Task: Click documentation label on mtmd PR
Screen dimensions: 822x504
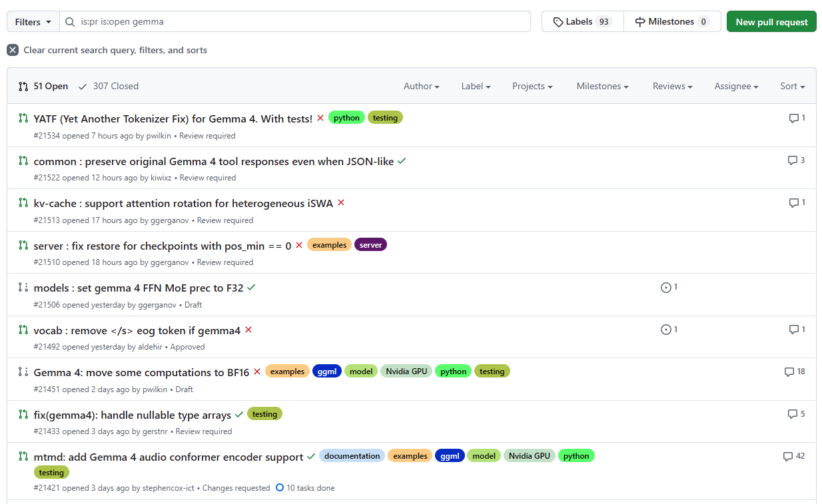Action: point(352,456)
